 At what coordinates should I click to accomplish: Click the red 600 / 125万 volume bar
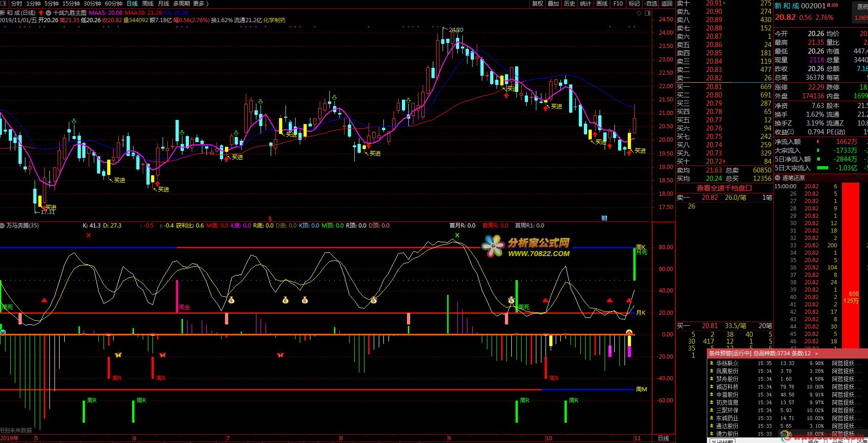(850, 265)
